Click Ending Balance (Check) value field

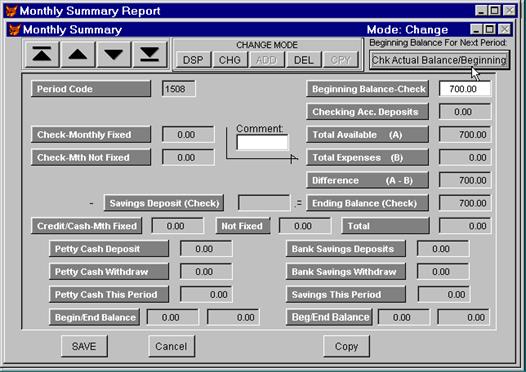[465, 203]
